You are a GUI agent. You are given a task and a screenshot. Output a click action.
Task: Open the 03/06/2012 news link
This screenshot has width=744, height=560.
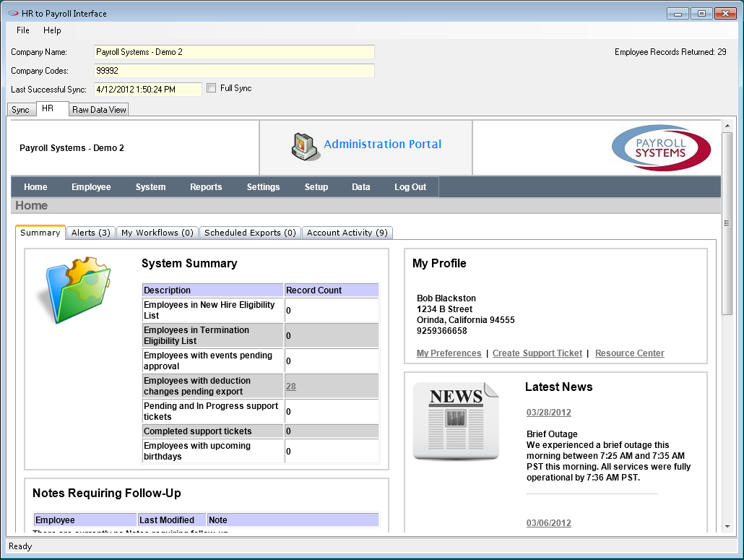548,523
